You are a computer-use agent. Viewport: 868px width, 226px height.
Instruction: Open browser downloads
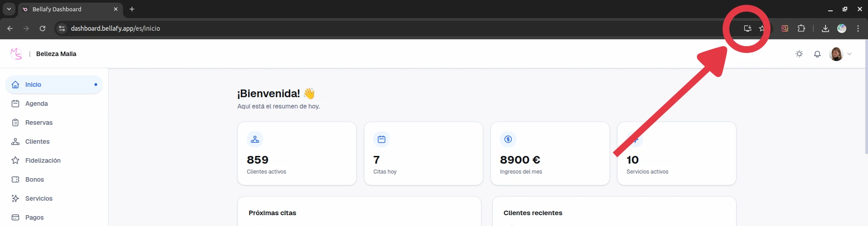[826, 28]
